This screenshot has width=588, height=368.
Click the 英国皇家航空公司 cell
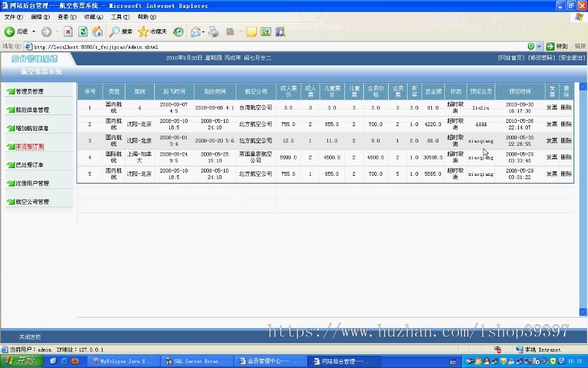(x=255, y=157)
